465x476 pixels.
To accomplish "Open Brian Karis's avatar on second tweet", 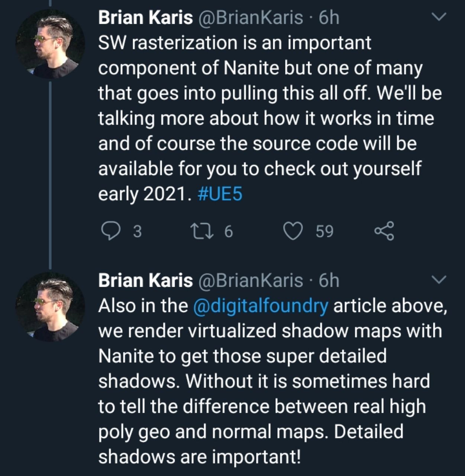I will 50,307.
